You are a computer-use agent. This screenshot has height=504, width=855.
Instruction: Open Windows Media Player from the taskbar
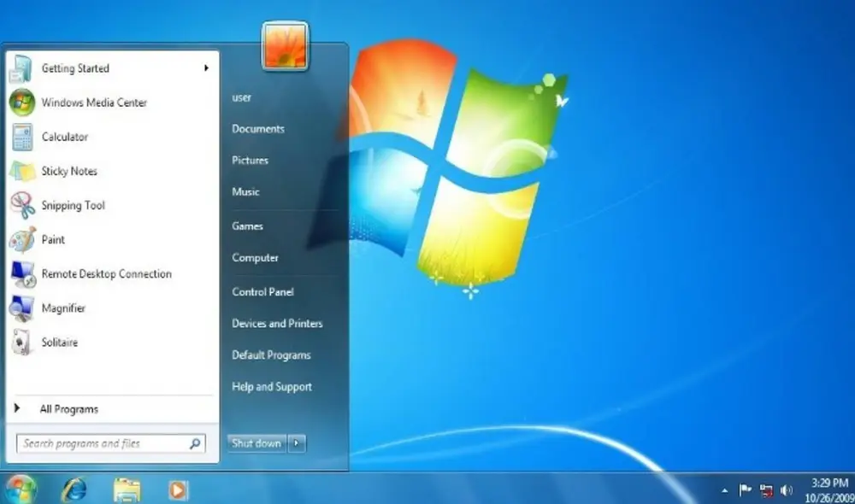tap(176, 489)
